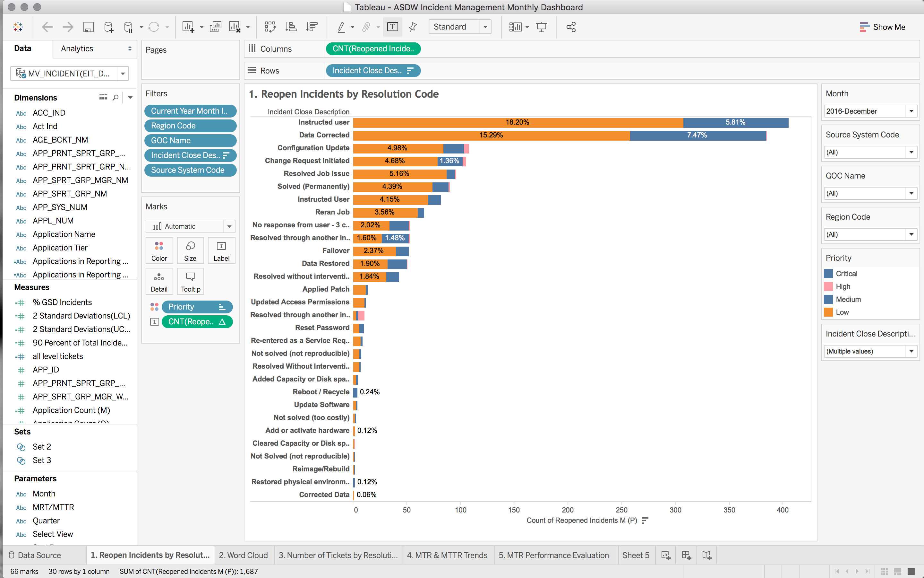Click the Group members paperclip icon

point(366,27)
